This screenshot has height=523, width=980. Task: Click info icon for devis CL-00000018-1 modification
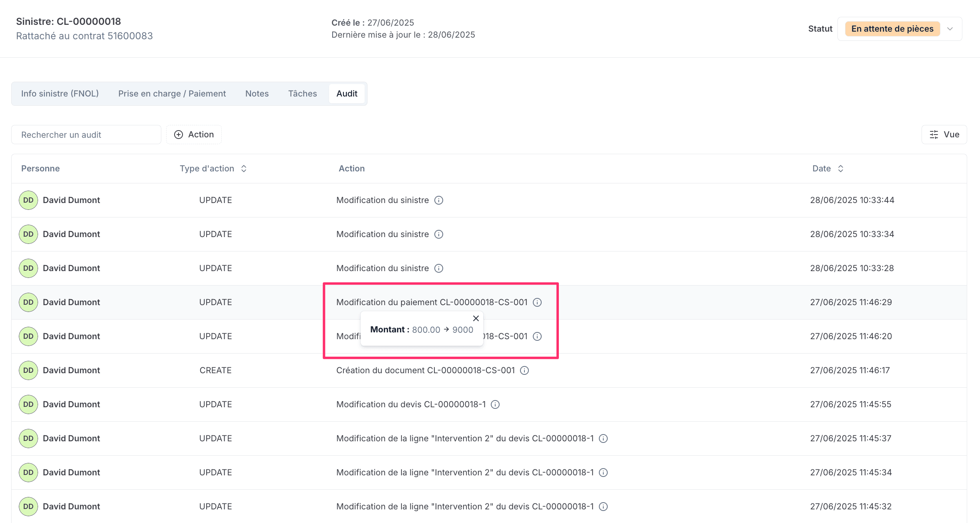pos(495,404)
